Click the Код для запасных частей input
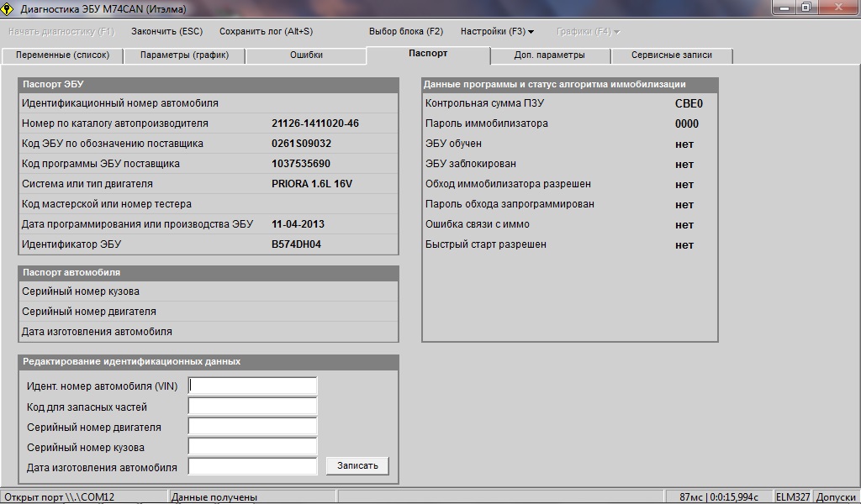The height and width of the screenshot is (504, 861). pyautogui.click(x=252, y=406)
